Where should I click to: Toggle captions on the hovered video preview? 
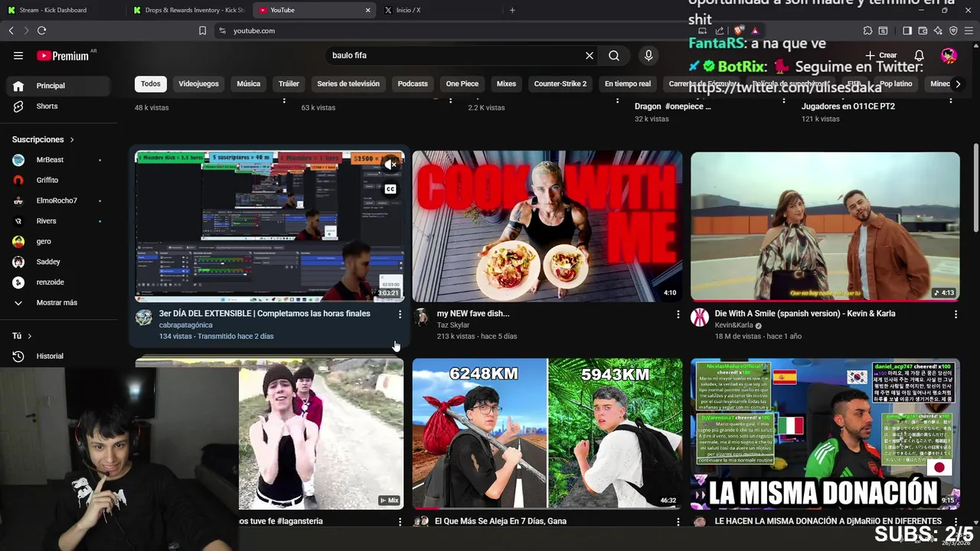pyautogui.click(x=390, y=189)
